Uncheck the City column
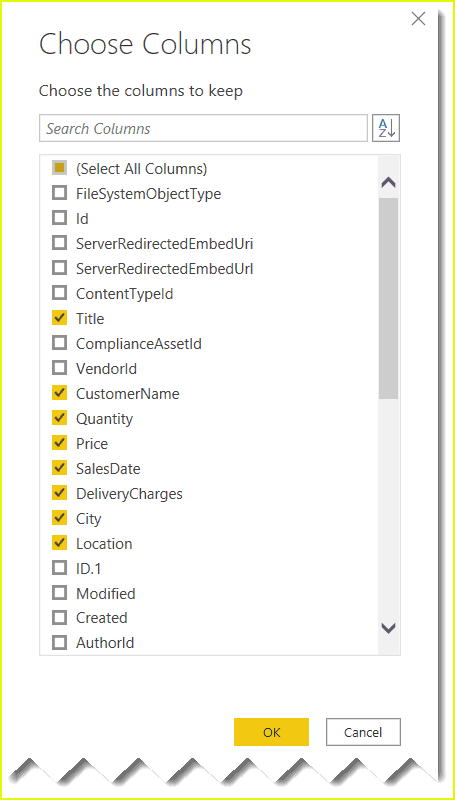 coord(60,518)
